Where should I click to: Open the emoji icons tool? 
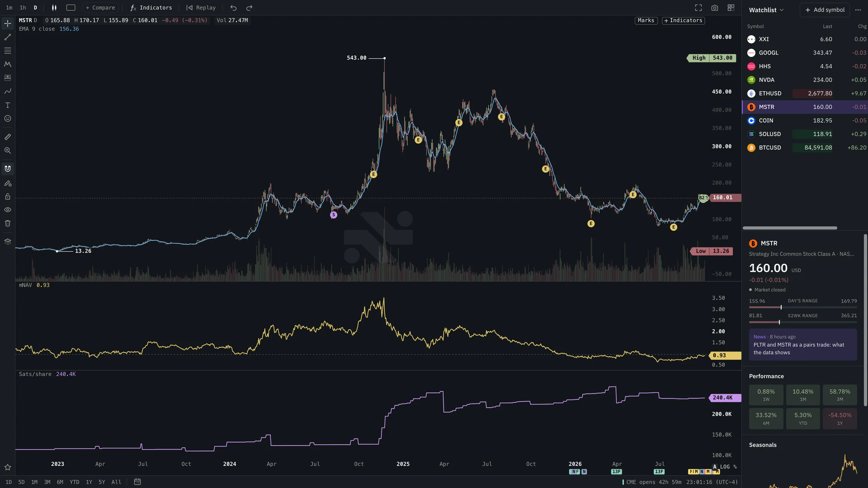tap(8, 119)
